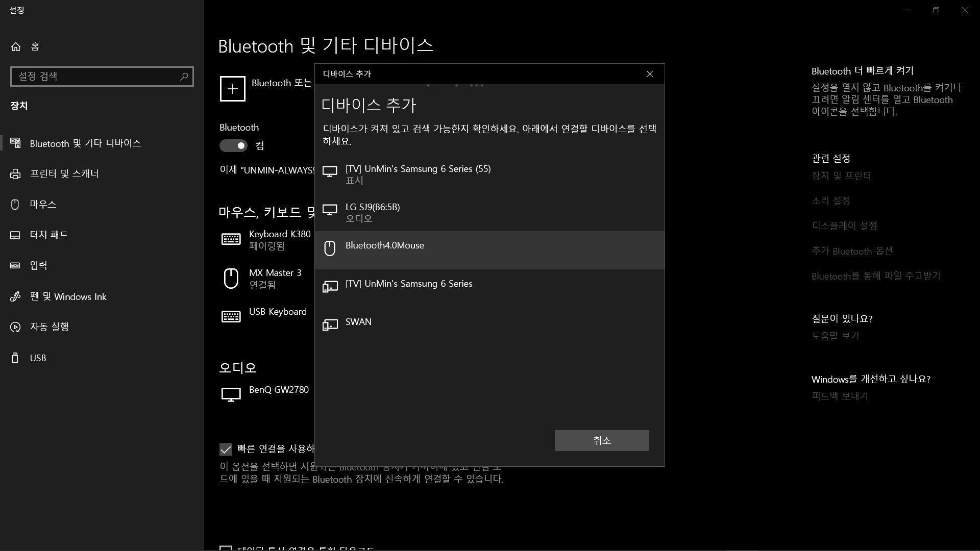The image size is (980, 551).
Task: Click the send feedback (피드백 보내기) link
Action: (839, 396)
